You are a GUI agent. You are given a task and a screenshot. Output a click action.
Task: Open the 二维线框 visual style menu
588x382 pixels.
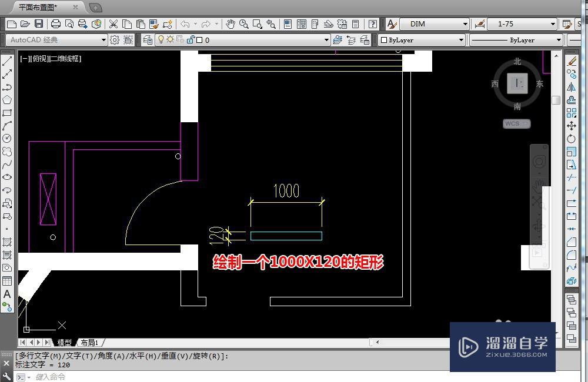[x=65, y=59]
